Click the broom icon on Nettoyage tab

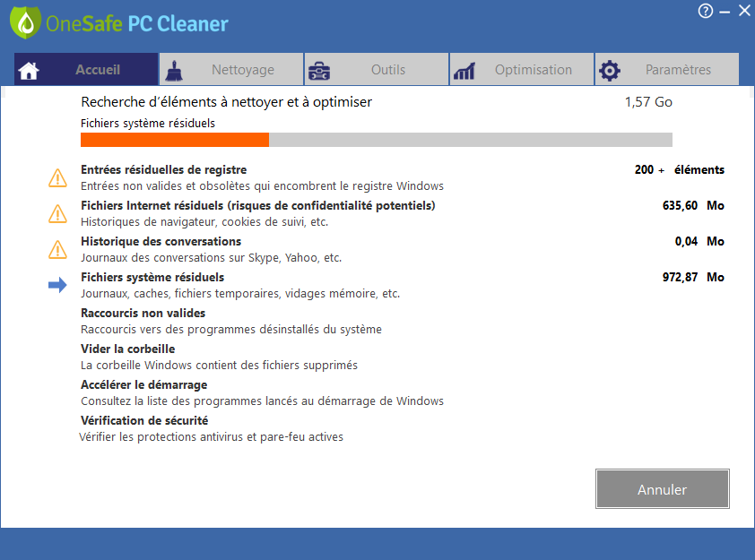(x=174, y=70)
